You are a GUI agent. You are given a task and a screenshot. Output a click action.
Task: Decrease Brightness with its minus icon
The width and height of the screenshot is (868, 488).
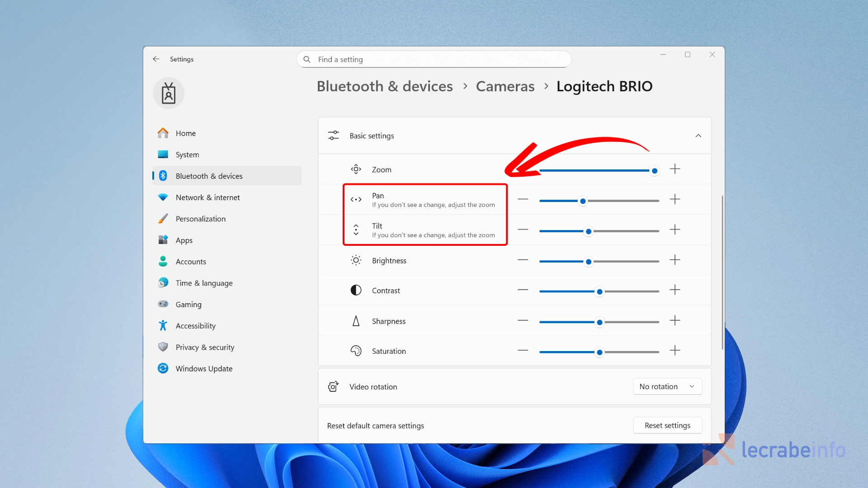pos(523,260)
